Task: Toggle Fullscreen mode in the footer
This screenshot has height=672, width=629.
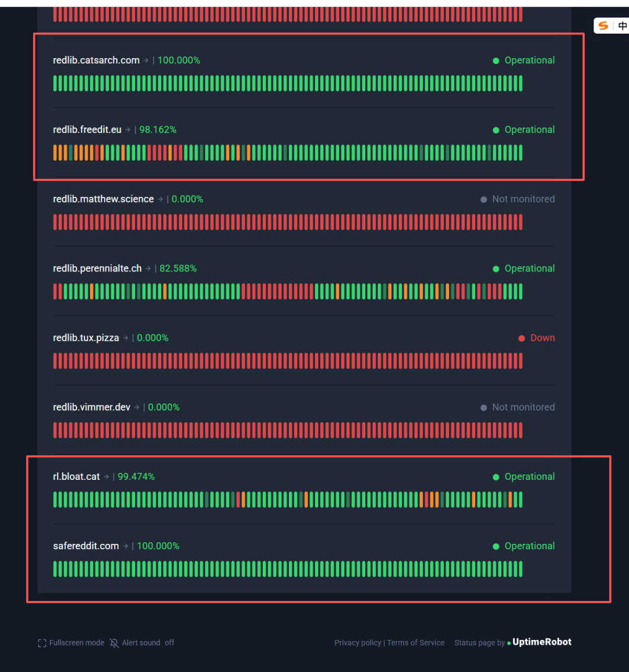Action: (71, 643)
